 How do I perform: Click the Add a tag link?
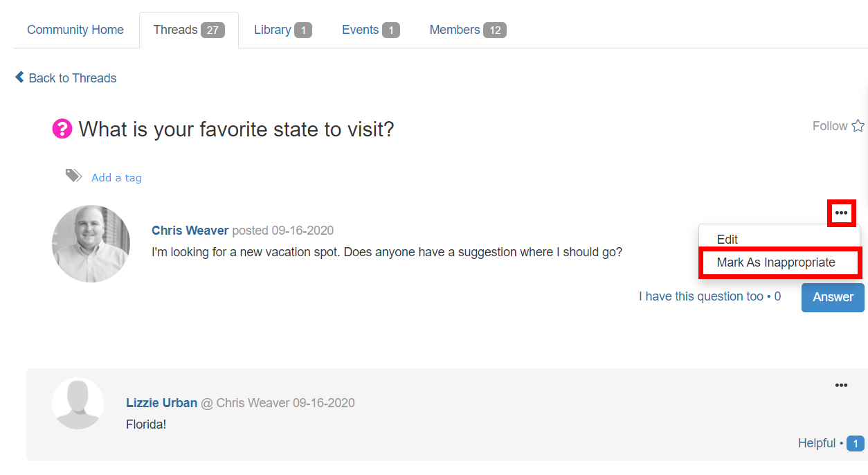pos(116,178)
